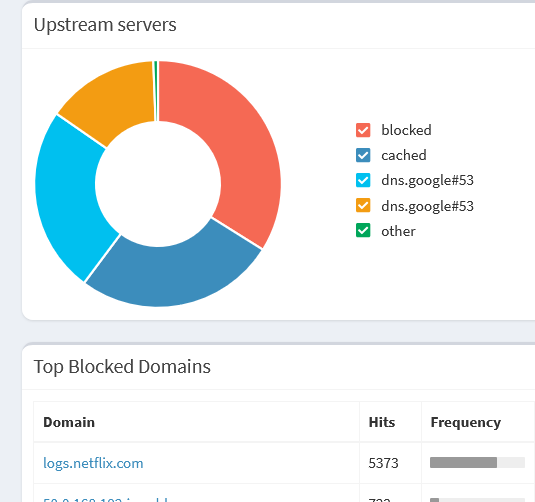
Task: Click the Upstream servers panel title
Action: pos(105,25)
